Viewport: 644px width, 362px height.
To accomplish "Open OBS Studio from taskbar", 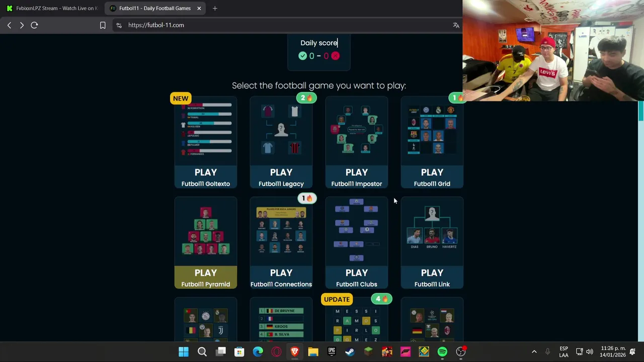I will 461,351.
